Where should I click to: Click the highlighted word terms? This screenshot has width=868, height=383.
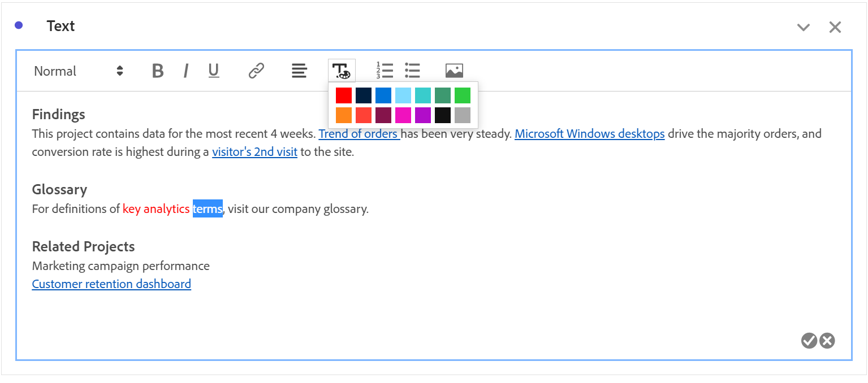tap(208, 208)
